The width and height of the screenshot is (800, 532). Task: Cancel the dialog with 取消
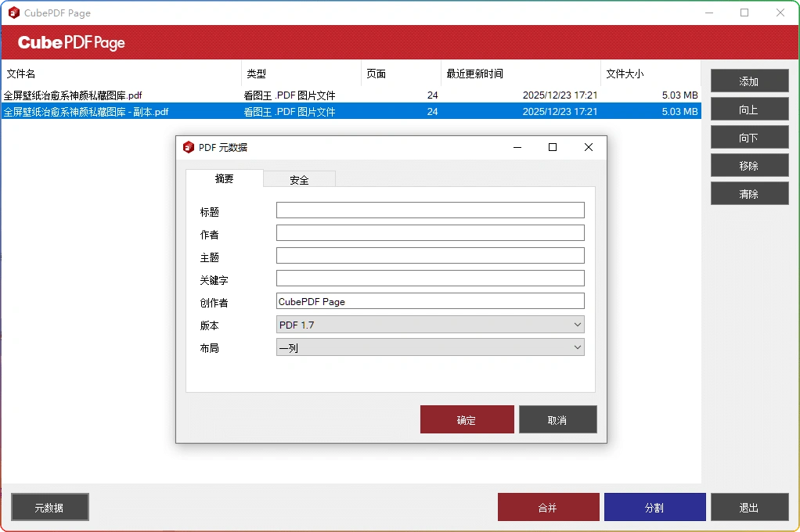pos(557,419)
